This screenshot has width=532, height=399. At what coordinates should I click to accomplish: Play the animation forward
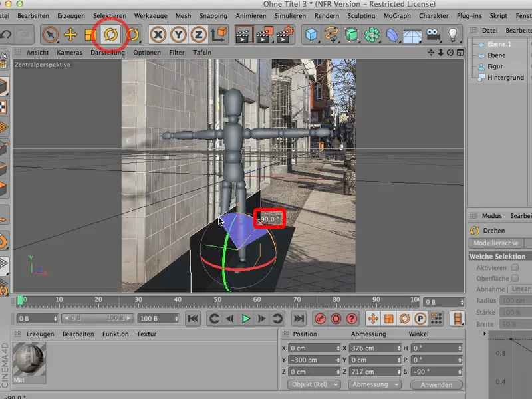(x=246, y=319)
